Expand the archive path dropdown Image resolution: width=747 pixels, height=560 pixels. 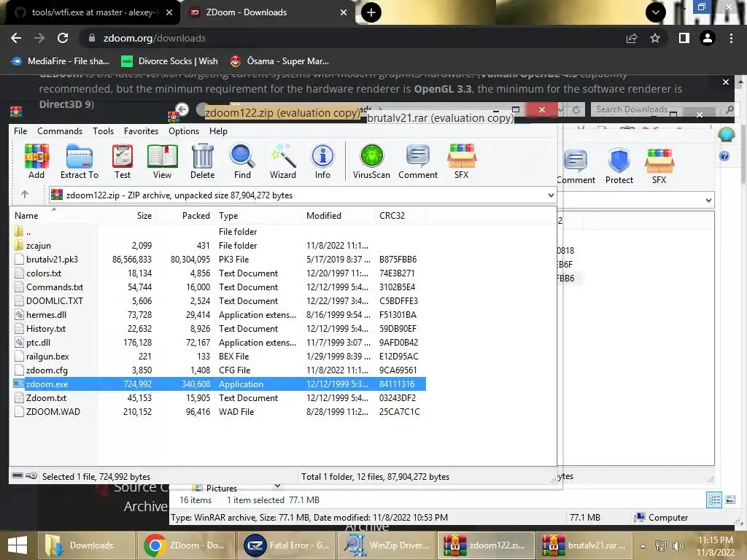coord(551,195)
